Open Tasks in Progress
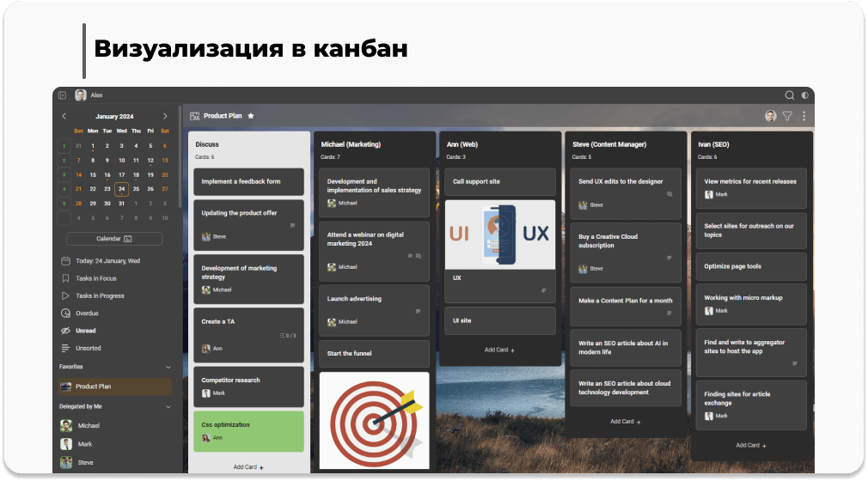Viewport: 868px width, 481px height. click(100, 296)
